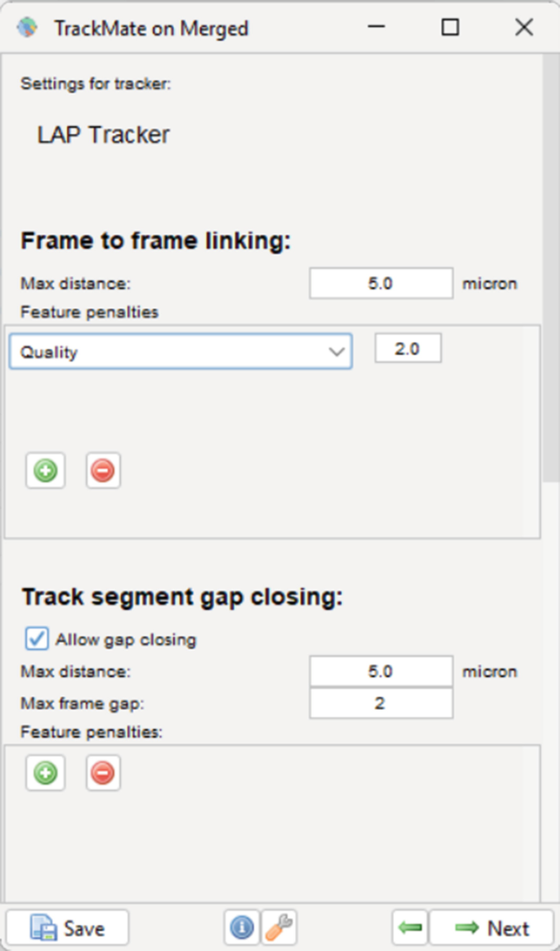Click the blue info icon button
The width and height of the screenshot is (560, 951).
click(242, 928)
